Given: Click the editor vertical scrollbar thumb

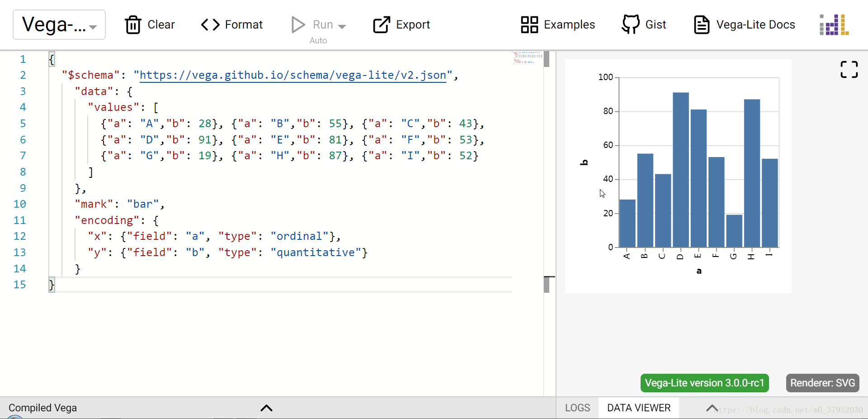Looking at the screenshot, I should [x=547, y=59].
